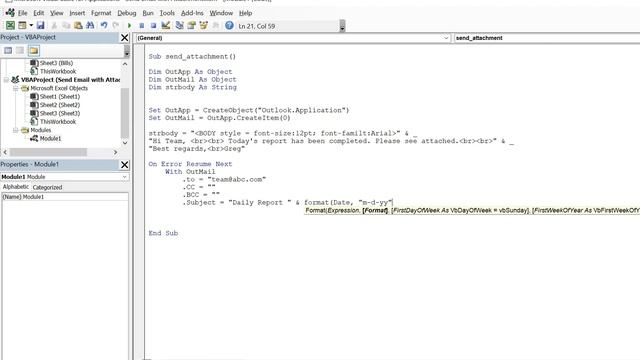The height and width of the screenshot is (360, 640).
Task: Click the View Microsoft Excel toolbar icon
Action: pos(10,25)
